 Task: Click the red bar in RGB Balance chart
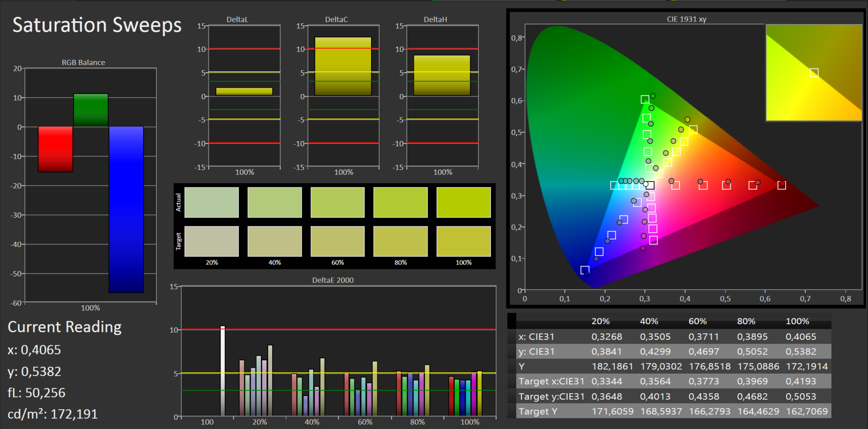point(56,149)
